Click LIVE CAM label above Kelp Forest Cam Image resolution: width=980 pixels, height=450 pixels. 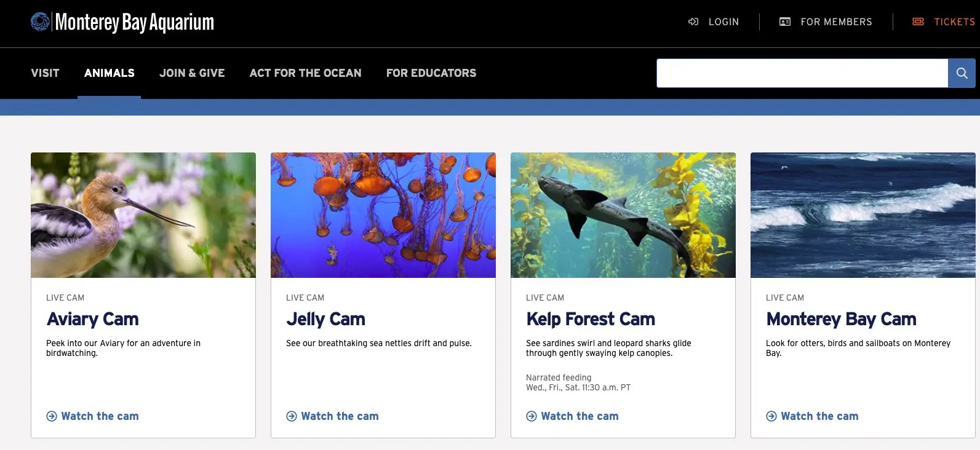tap(545, 298)
